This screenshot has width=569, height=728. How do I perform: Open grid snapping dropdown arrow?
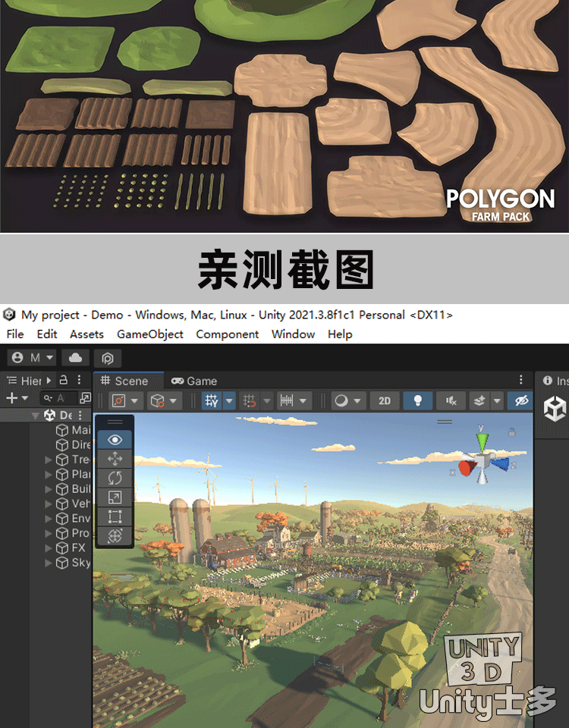click(x=266, y=400)
